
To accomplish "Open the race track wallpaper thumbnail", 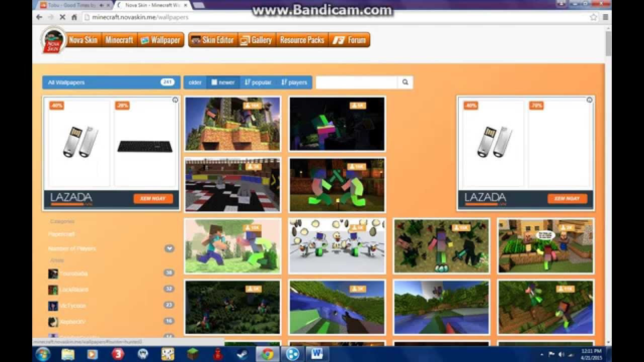I will click(x=232, y=185).
